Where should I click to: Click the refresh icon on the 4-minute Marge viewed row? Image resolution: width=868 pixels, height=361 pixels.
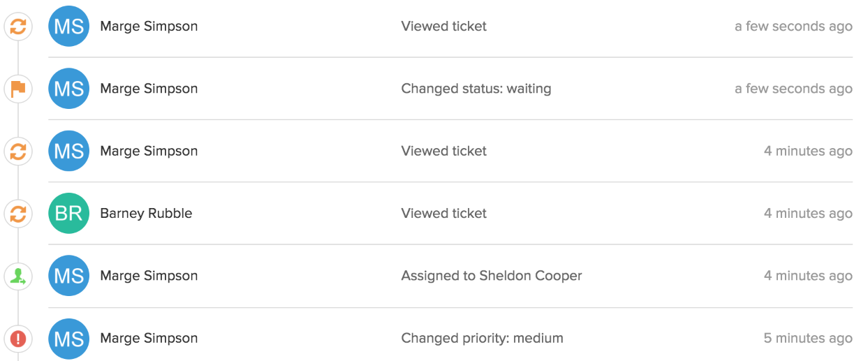coord(18,152)
